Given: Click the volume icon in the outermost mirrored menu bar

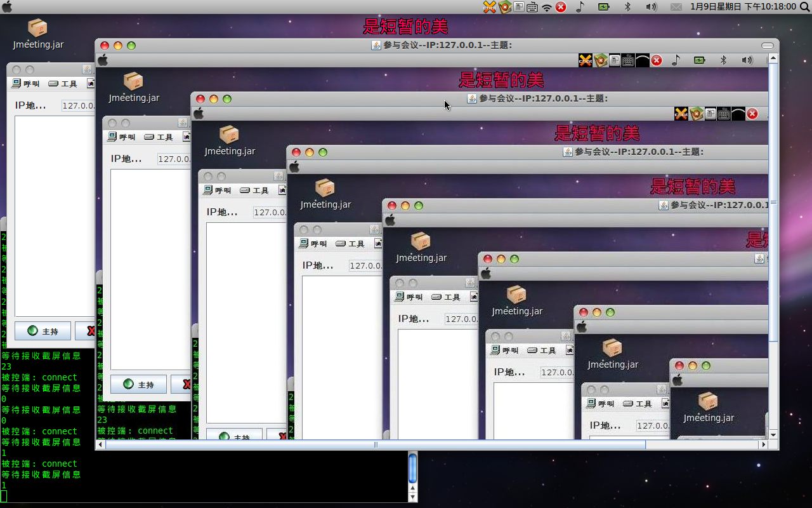Looking at the screenshot, I should [747, 60].
